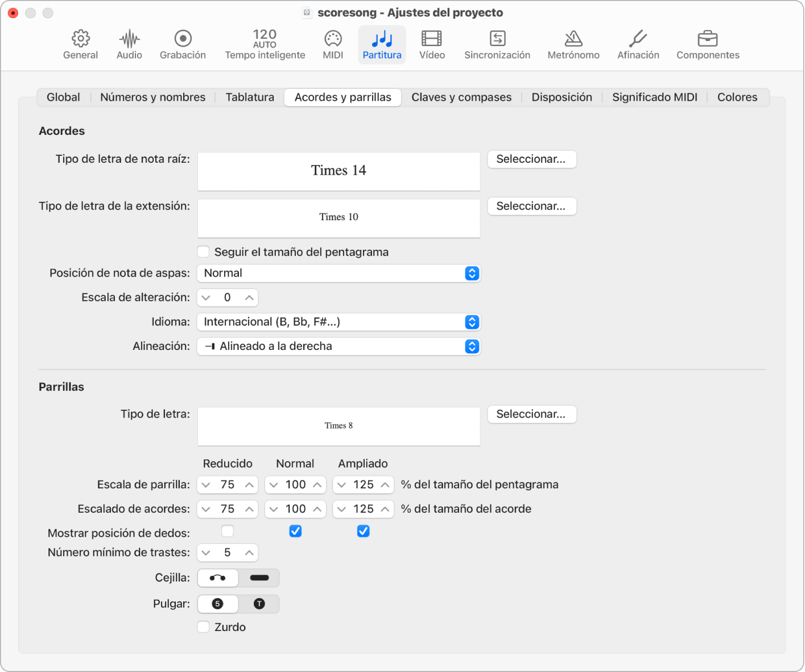Open the General settings gear icon
The image size is (805, 672).
(x=80, y=44)
